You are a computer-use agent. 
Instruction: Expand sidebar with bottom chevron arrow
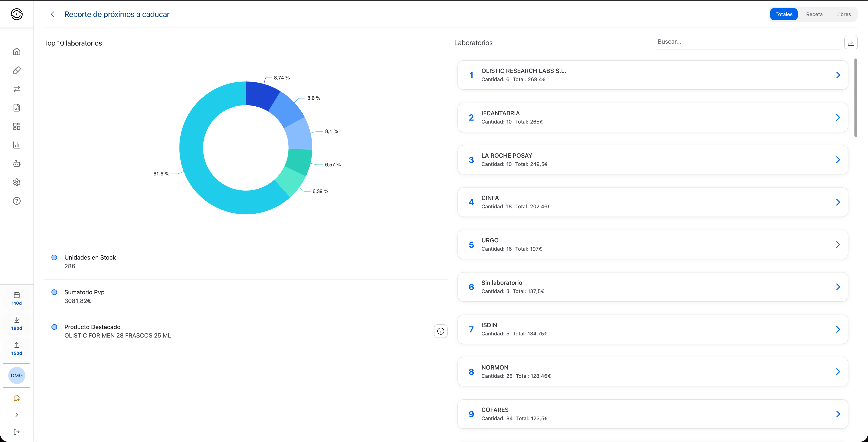click(17, 415)
